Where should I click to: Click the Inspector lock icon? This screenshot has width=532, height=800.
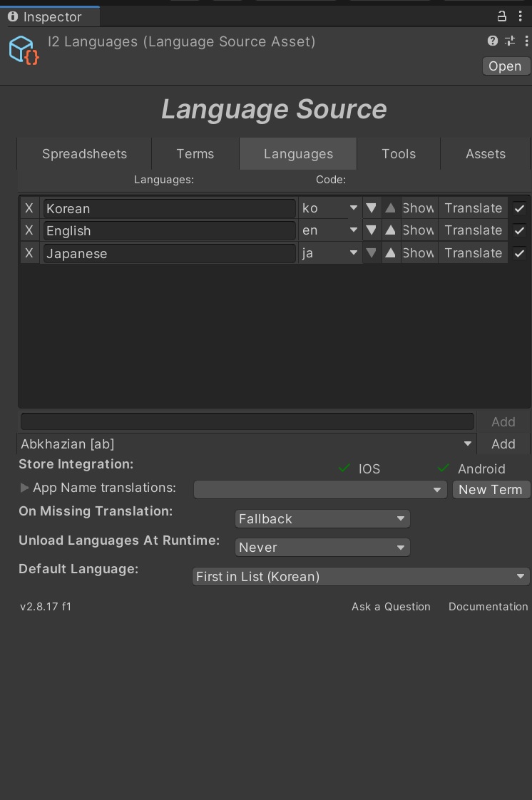[501, 16]
